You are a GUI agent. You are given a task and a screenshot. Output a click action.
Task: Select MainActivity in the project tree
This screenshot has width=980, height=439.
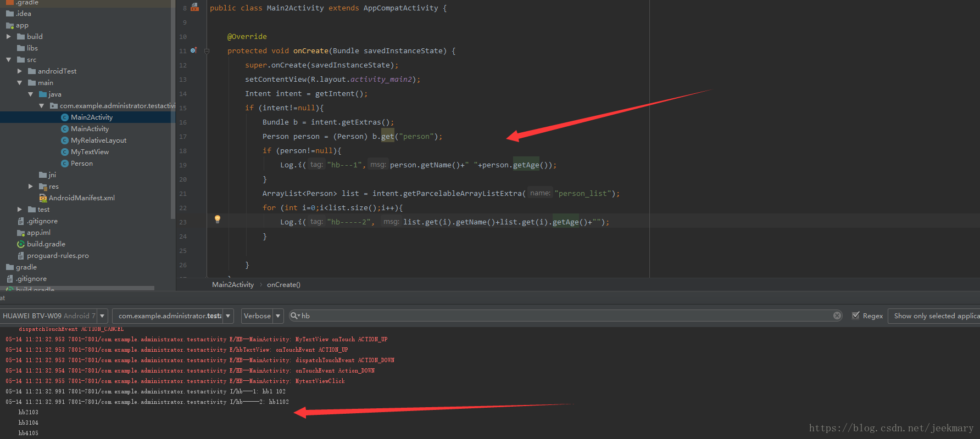point(90,129)
